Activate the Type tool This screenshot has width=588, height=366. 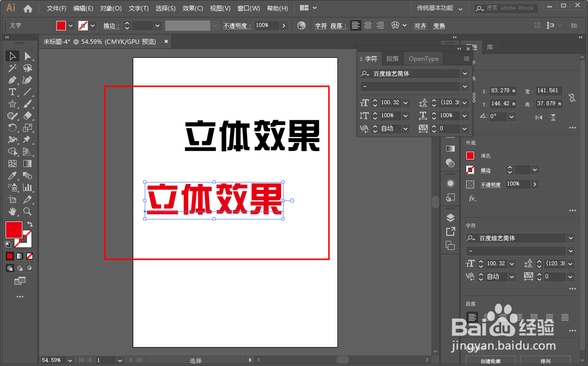[12, 92]
